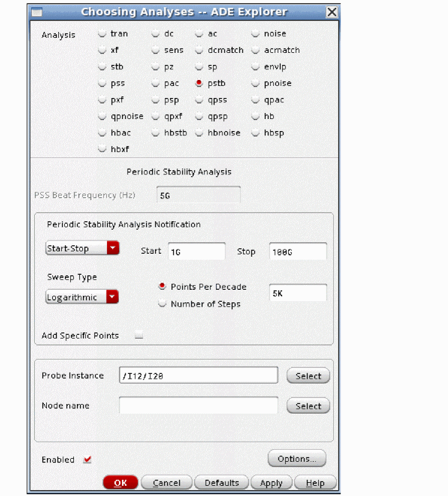Open the analysis Options dialog
Viewport: 448px width, 496px height.
coord(297,458)
